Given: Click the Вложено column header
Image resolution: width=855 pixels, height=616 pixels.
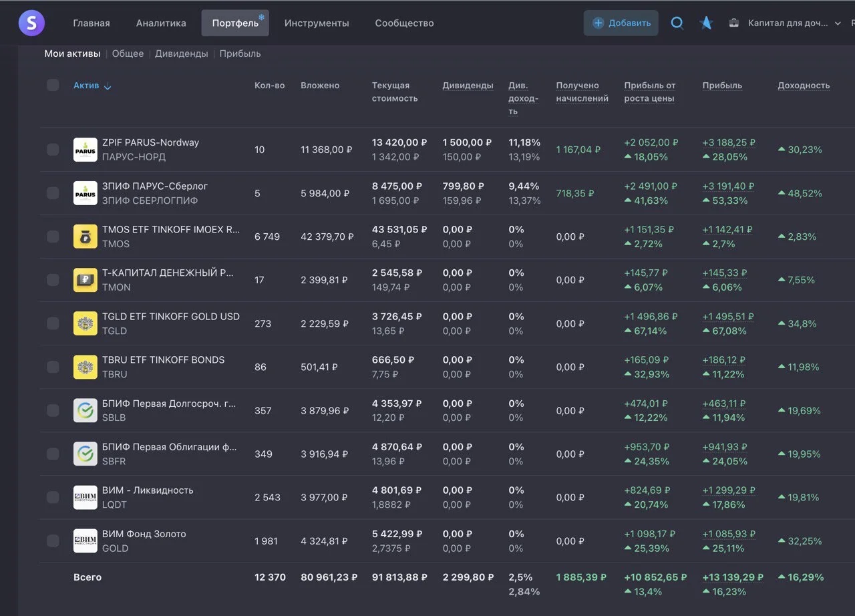Looking at the screenshot, I should [x=320, y=86].
